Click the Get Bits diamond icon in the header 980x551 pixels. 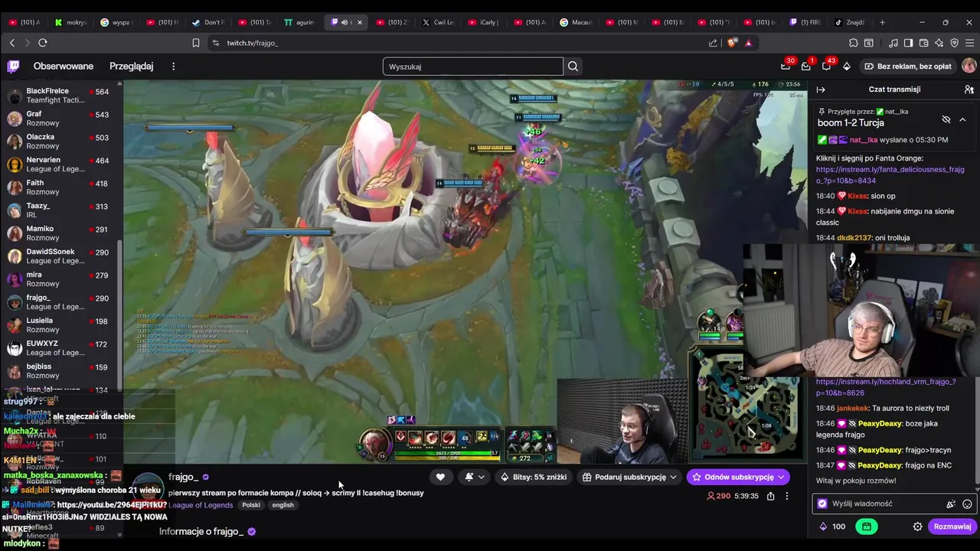tap(847, 67)
